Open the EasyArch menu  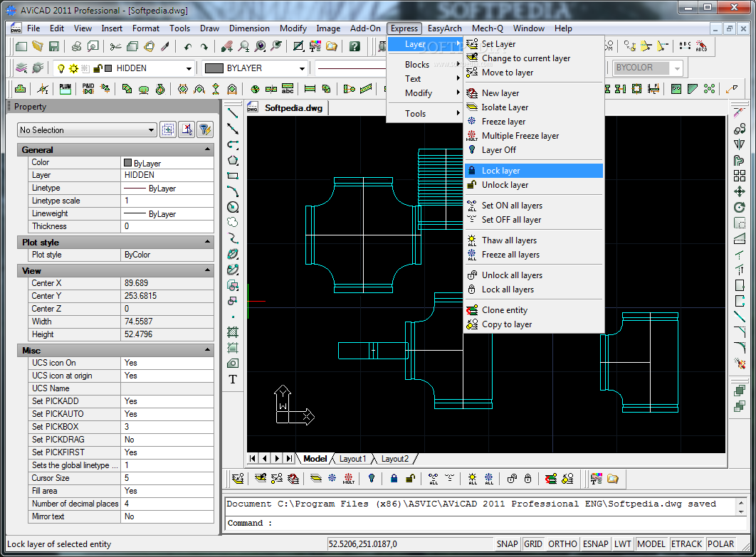(x=444, y=28)
